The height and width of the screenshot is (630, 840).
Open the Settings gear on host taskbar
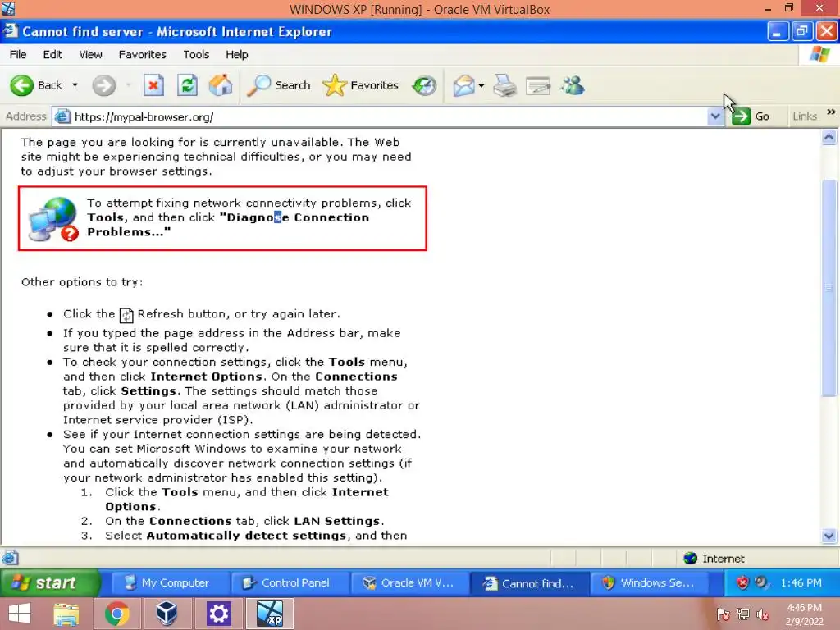pos(218,614)
